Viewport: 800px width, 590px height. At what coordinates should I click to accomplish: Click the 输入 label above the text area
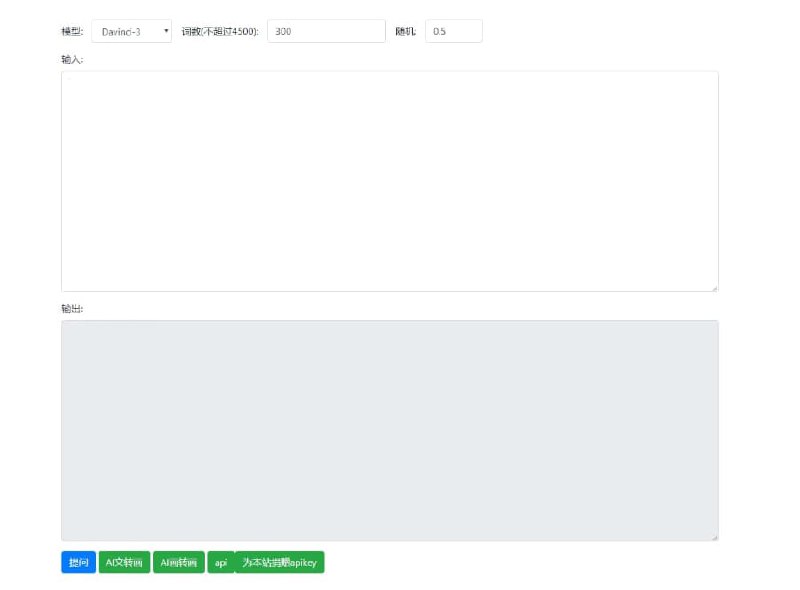tap(71, 59)
